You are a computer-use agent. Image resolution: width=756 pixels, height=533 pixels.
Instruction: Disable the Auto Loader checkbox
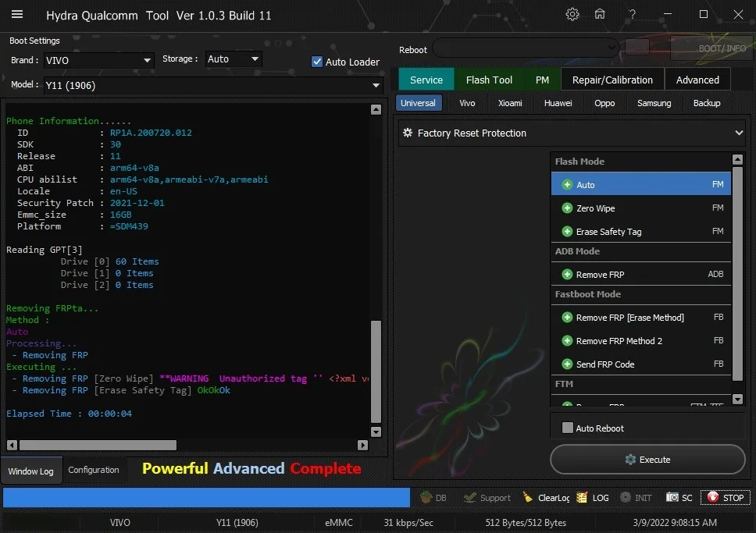point(317,62)
